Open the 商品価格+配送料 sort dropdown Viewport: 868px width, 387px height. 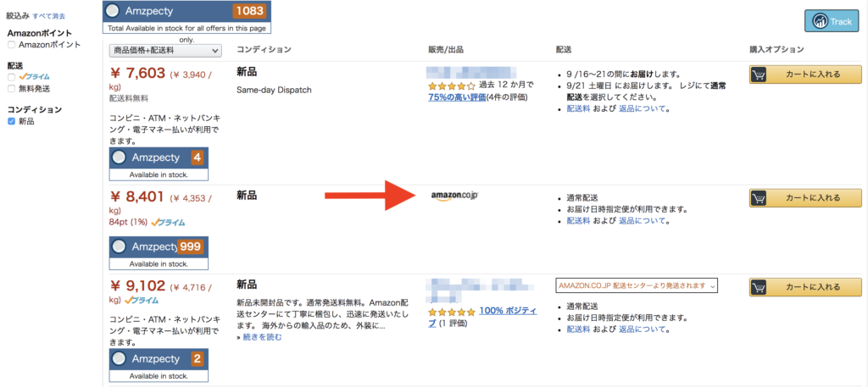[165, 50]
